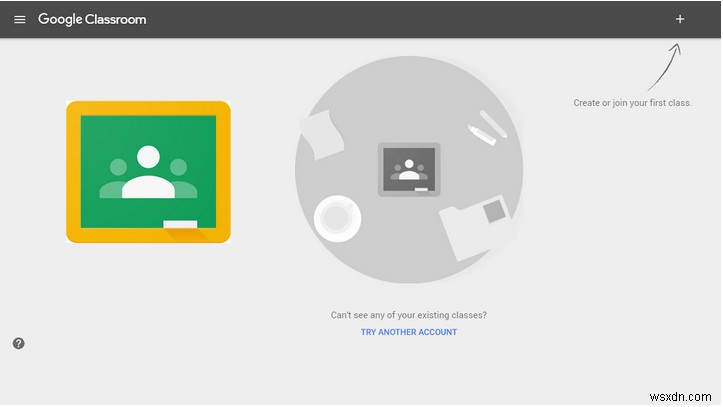
Task: Click the Google Classroom header title
Action: point(92,19)
